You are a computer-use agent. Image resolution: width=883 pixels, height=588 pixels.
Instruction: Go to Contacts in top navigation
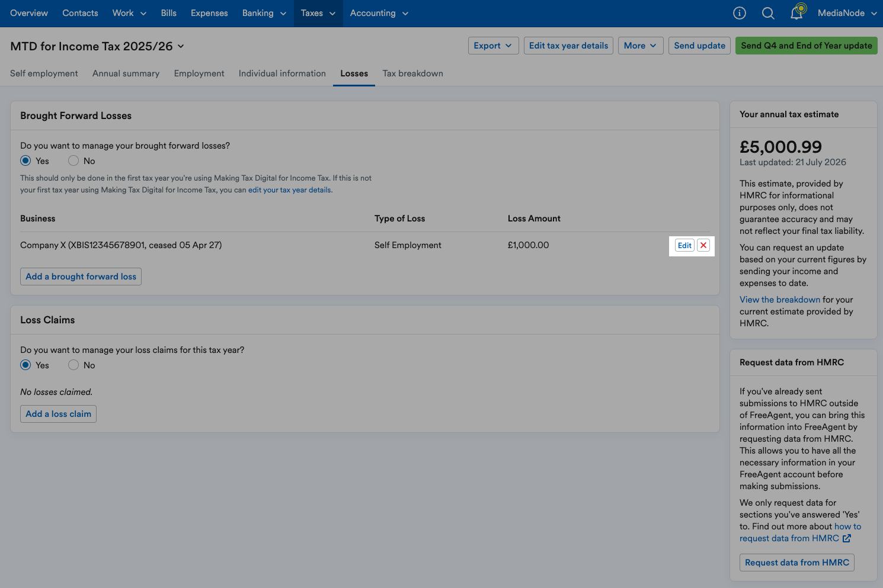point(80,13)
